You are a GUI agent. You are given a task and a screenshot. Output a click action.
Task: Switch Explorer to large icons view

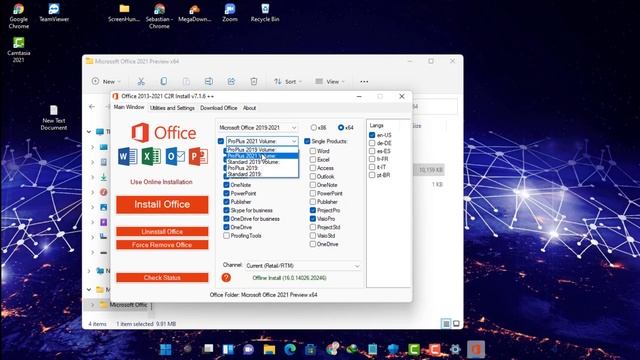point(456,324)
